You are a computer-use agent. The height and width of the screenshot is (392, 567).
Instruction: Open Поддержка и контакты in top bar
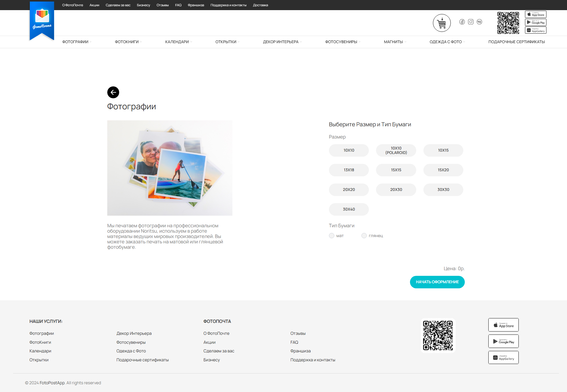point(229,5)
